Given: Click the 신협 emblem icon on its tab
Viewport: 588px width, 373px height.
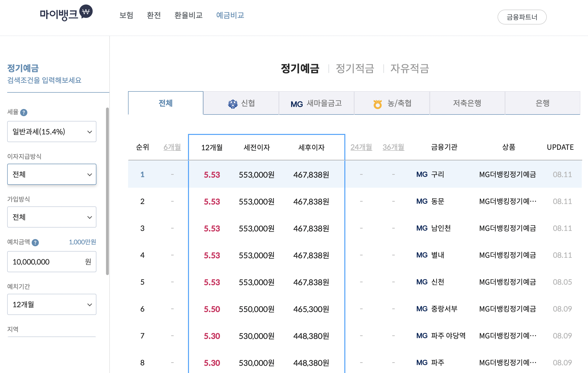Looking at the screenshot, I should [x=232, y=103].
